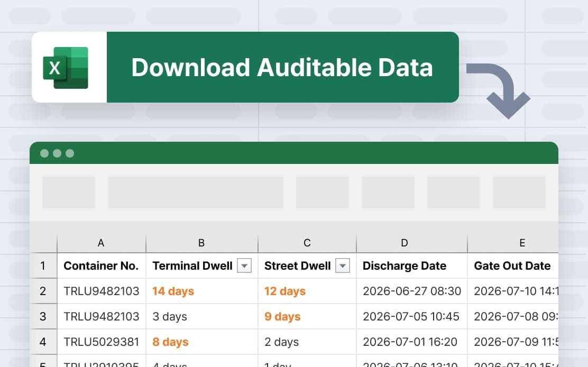Click the rightmost ribbon toolbar block
Image resolution: width=588 pixels, height=367 pixels.
click(519, 192)
